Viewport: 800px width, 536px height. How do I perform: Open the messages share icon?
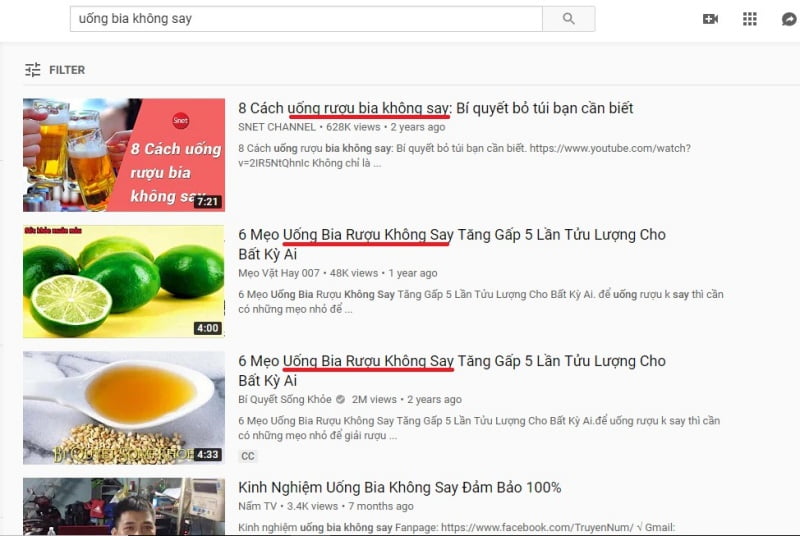point(789,19)
